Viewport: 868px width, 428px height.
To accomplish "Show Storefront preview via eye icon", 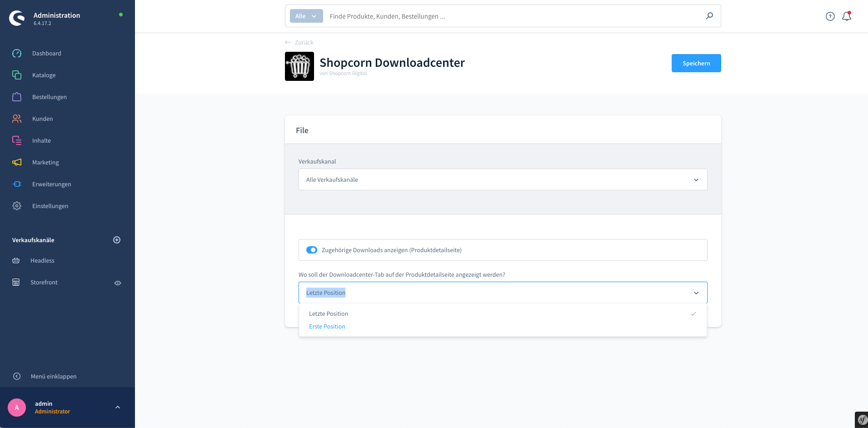I will [118, 283].
